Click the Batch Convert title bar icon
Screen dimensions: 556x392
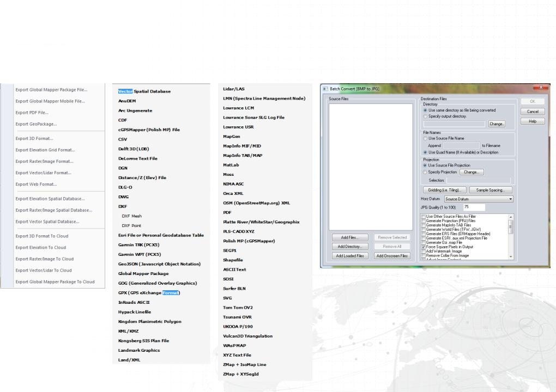tap(325, 89)
